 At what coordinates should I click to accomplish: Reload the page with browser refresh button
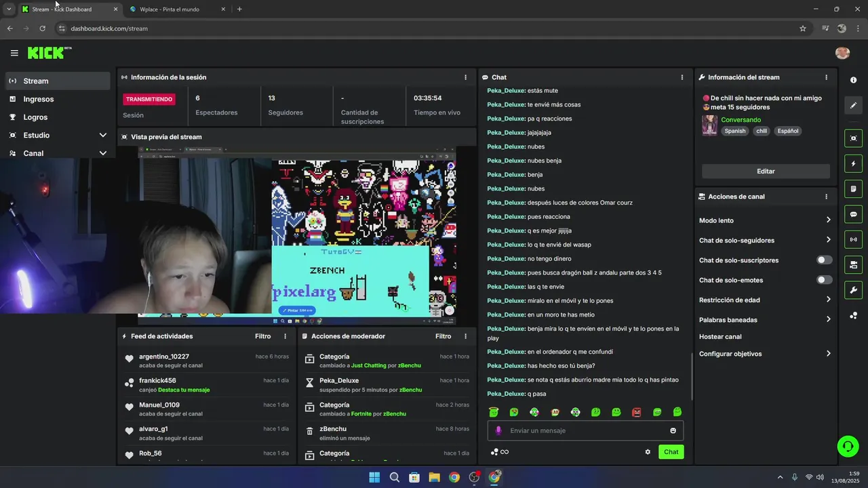pos(42,28)
